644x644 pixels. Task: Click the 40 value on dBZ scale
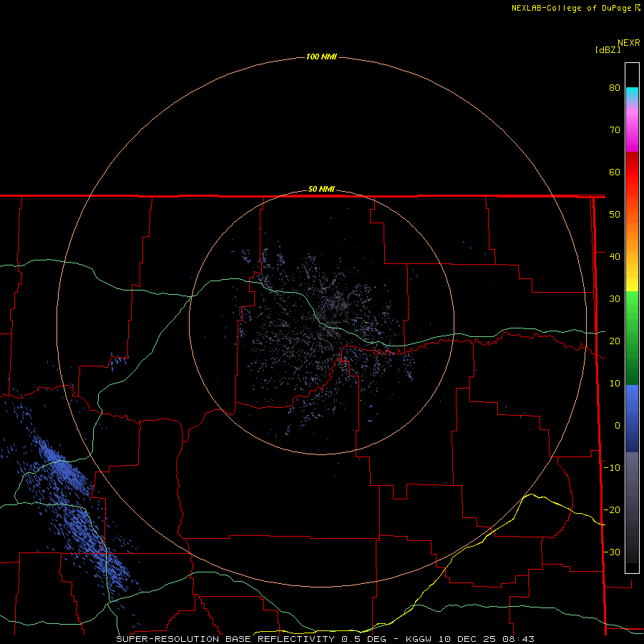pos(615,257)
